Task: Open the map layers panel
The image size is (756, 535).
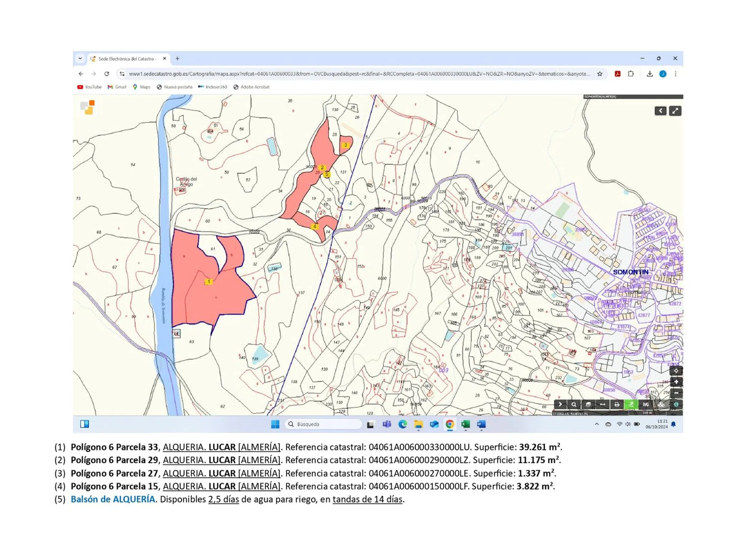Action: (x=588, y=404)
